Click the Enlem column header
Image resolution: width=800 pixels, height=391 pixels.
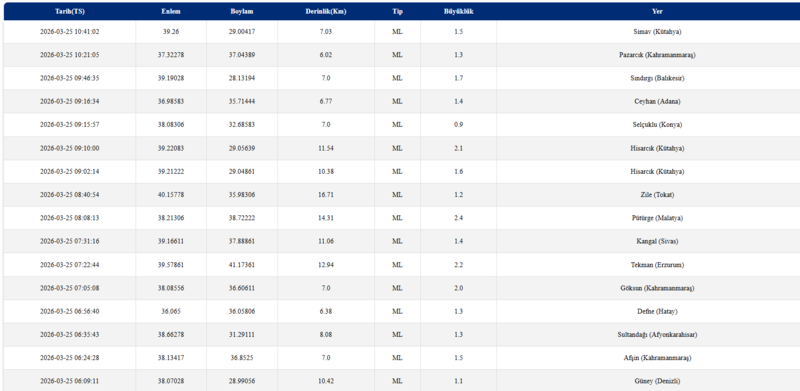171,11
